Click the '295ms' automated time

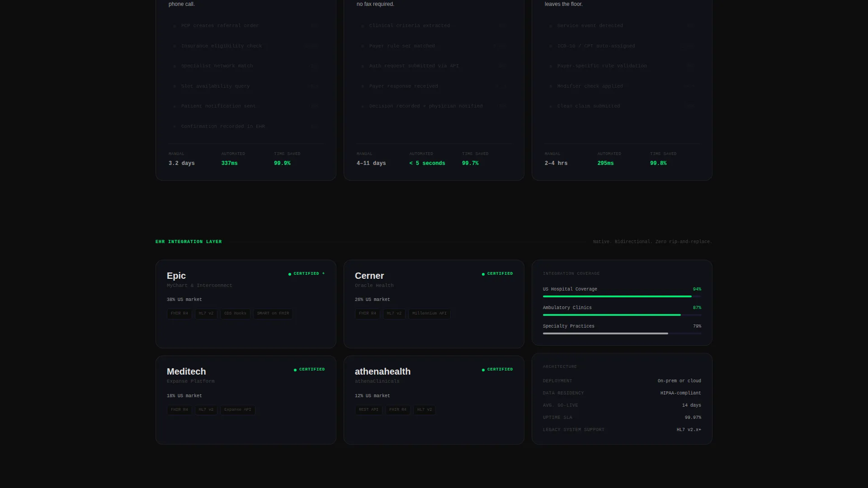[605, 164]
